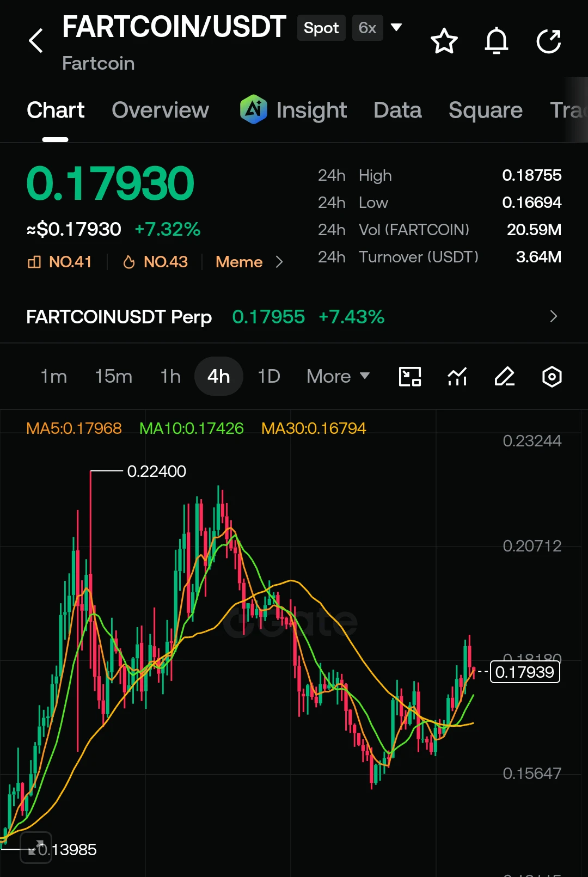Screen dimensions: 588x877
Task: Tap the 24h Low value 0.16694
Action: (532, 203)
